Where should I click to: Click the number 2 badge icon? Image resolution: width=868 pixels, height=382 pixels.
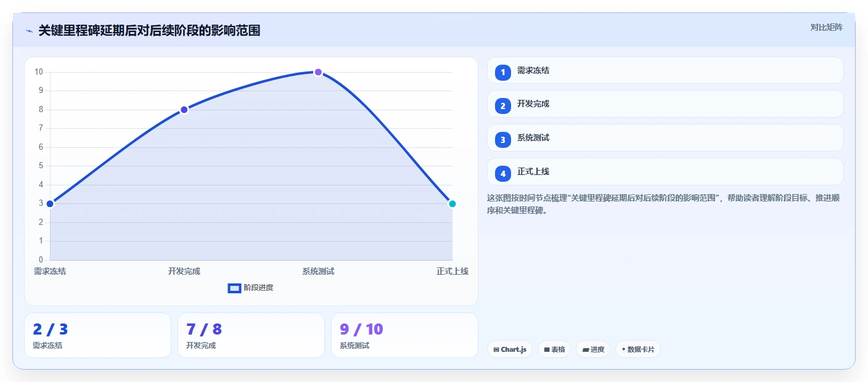(503, 106)
